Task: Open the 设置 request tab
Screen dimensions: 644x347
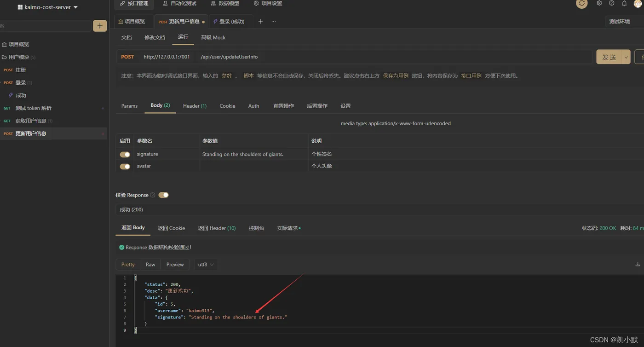Action: [x=345, y=106]
